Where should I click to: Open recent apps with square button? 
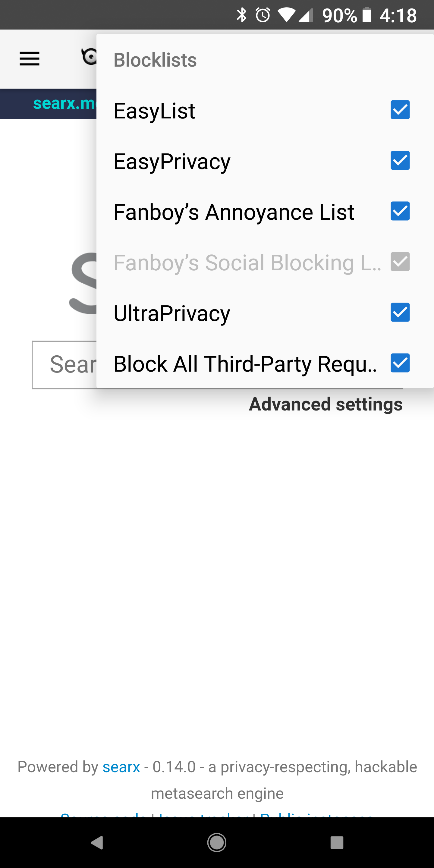(337, 842)
